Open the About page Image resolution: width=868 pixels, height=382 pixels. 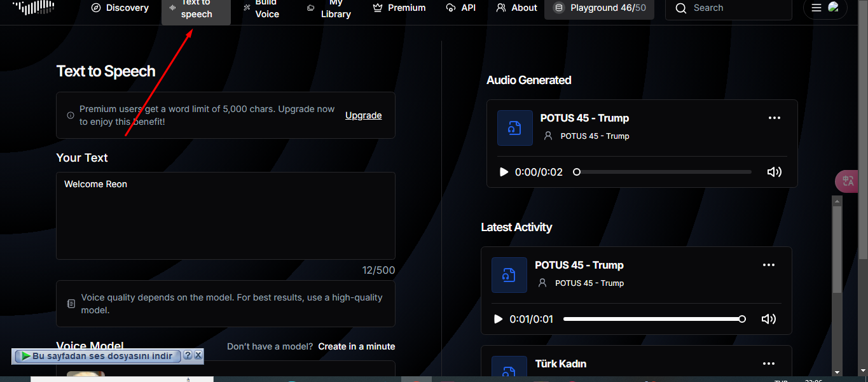pyautogui.click(x=516, y=8)
